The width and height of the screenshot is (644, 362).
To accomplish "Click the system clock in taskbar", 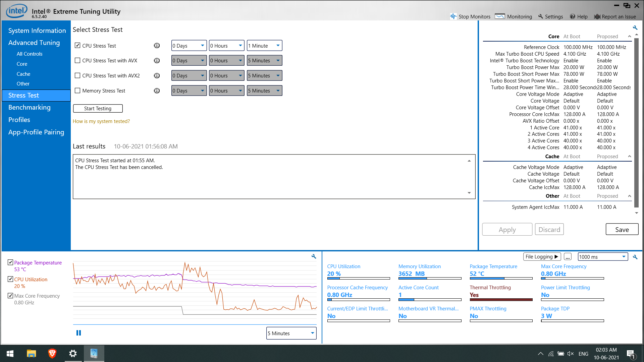I will [x=606, y=354].
